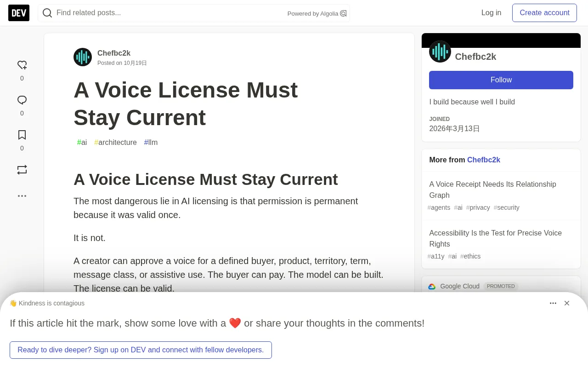Click the bio text I build because well I build

[x=472, y=102]
